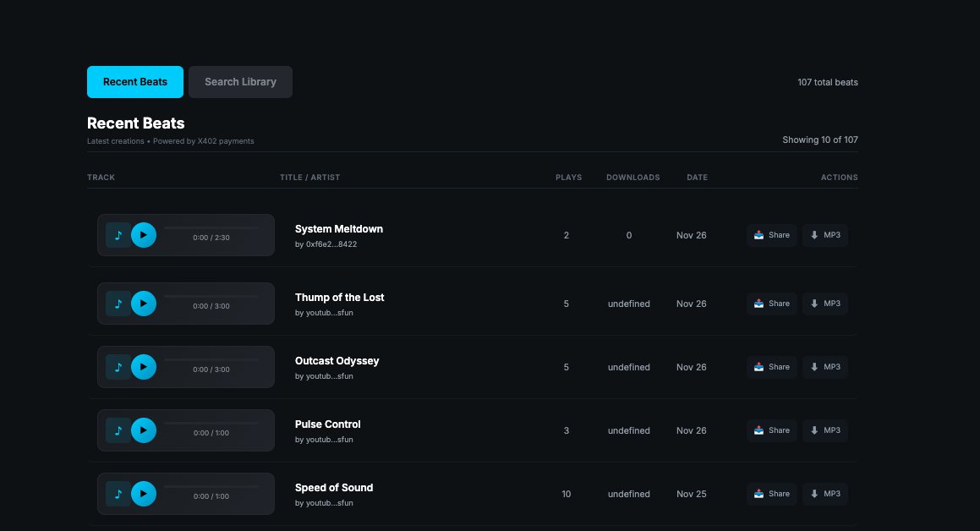Click the Outcast Odyssey title

337,361
